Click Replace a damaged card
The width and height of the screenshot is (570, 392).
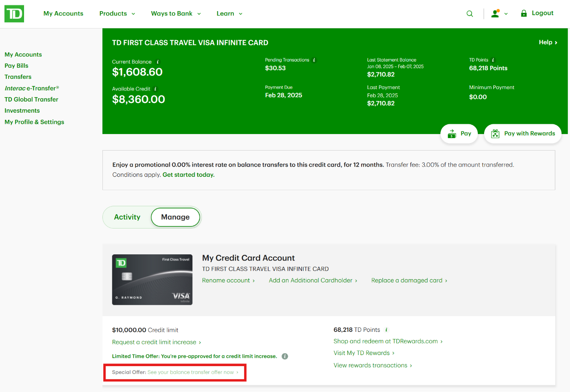pyautogui.click(x=409, y=281)
